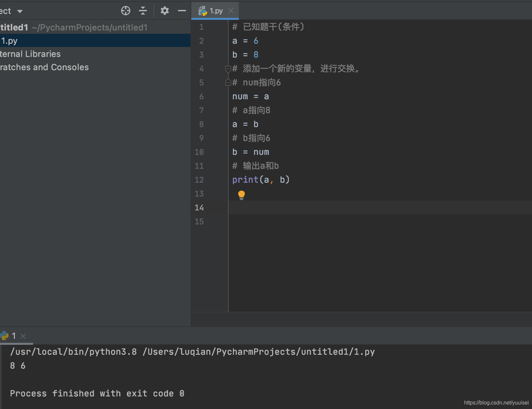Viewport: 532px width, 409px height.
Task: Click the comment '# b指向6' on line 9
Action: (x=251, y=138)
